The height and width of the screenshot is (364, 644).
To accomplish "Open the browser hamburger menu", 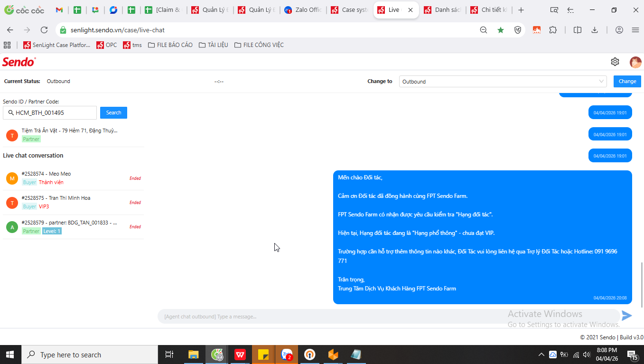I will click(635, 30).
